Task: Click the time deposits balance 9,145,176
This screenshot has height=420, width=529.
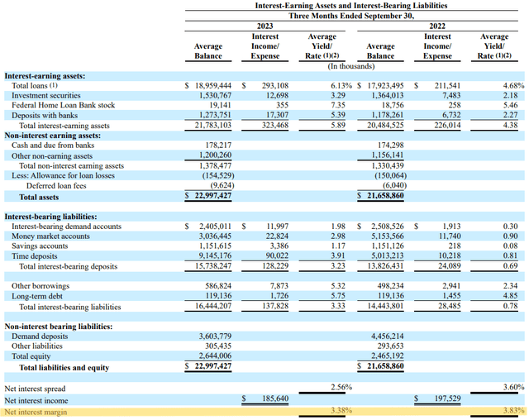Action: (215, 255)
